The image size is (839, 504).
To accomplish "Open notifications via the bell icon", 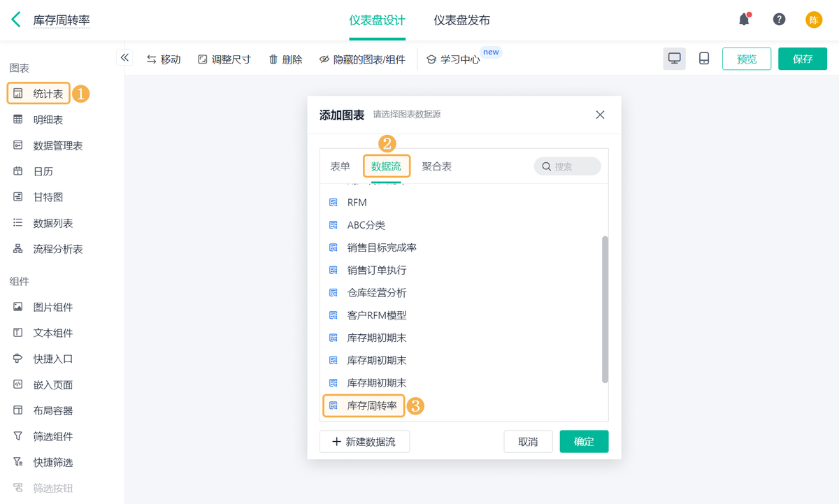I will pos(744,20).
